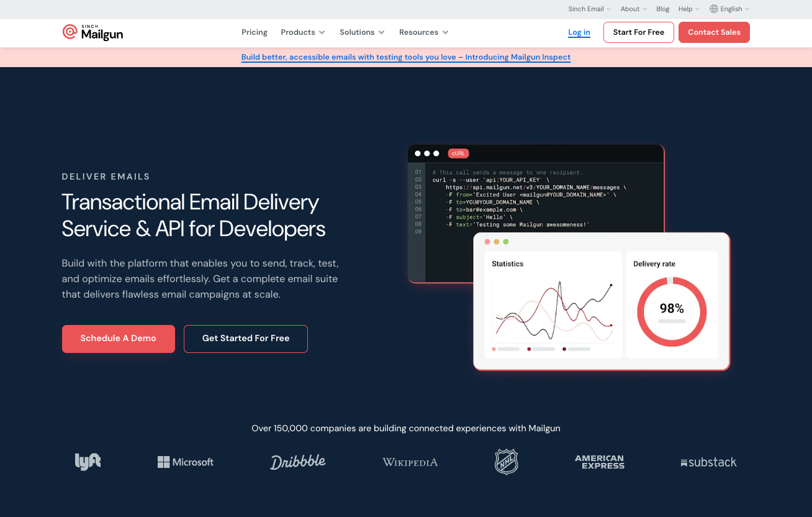This screenshot has height=517, width=812.
Task: Select the globe language icon
Action: [x=713, y=9]
